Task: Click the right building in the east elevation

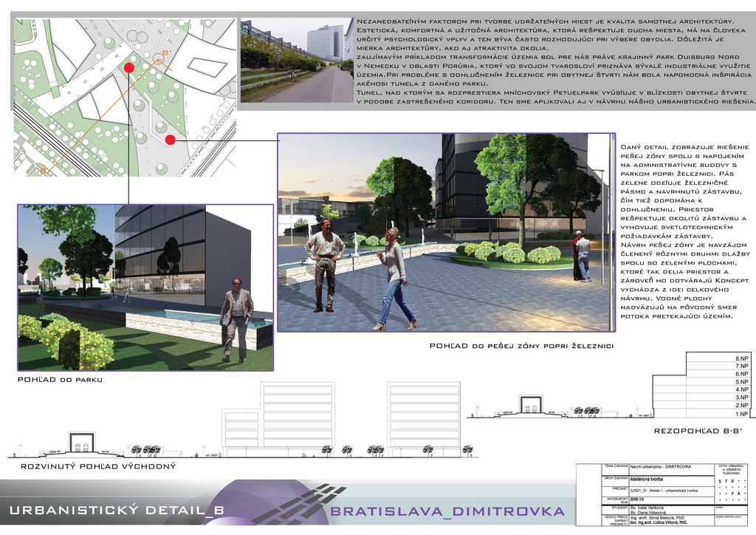Action: click(x=425, y=420)
